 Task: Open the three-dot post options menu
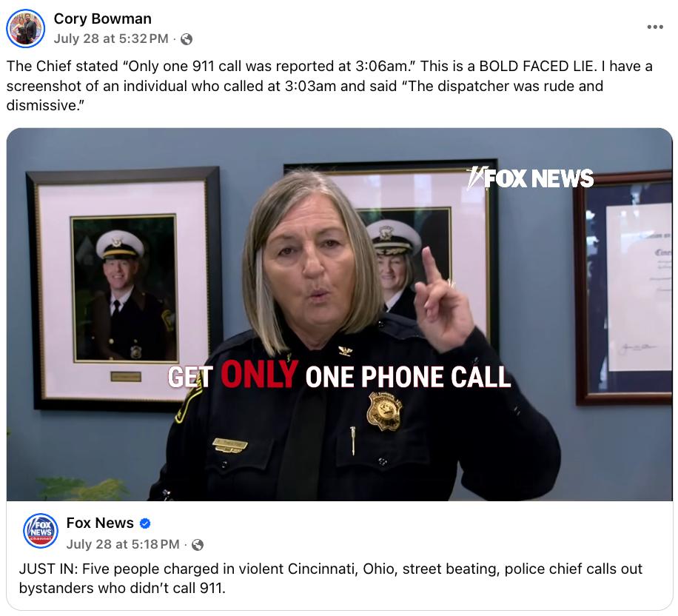pos(655,27)
